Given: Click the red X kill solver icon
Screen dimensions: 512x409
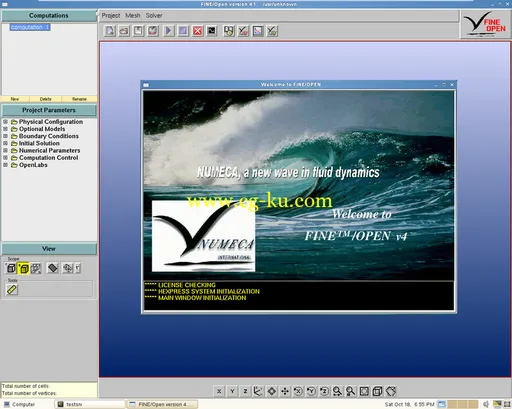Looking at the screenshot, I should [197, 31].
